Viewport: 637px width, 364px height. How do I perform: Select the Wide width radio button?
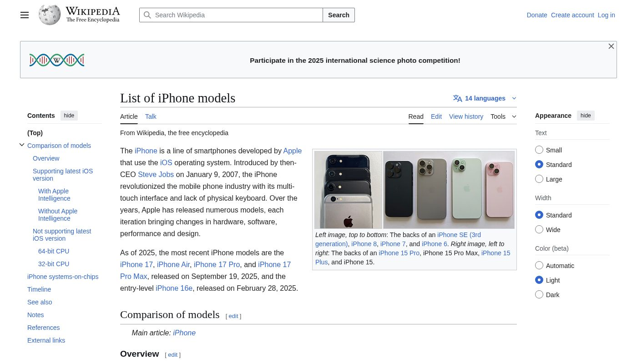pos(539,230)
